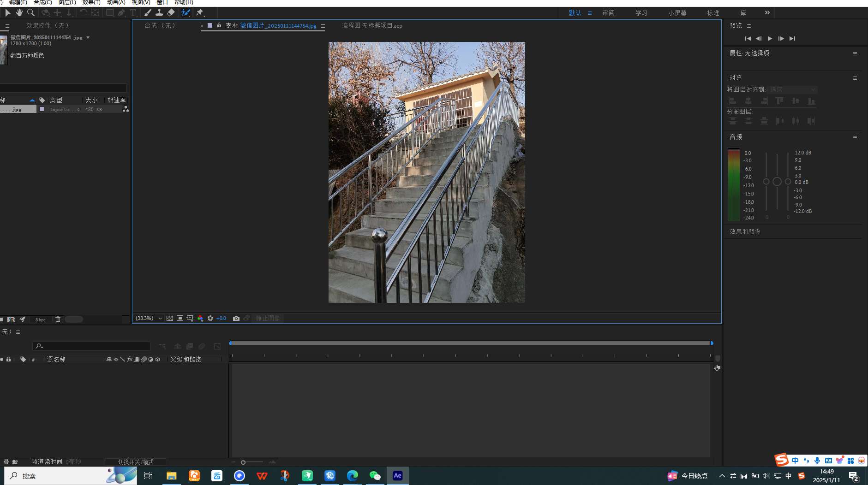The image size is (868, 485).
Task: Select the Clone Stamp tool
Action: click(x=159, y=13)
